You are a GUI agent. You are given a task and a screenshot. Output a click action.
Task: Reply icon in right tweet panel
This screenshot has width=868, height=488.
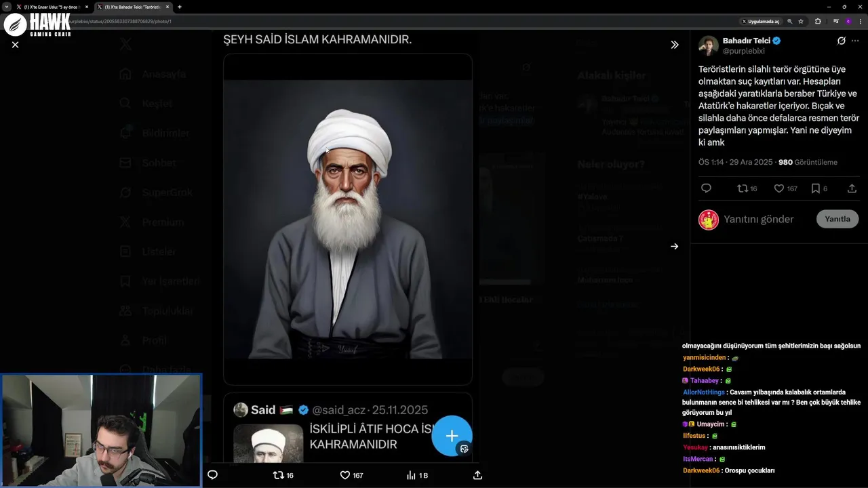[x=706, y=188]
